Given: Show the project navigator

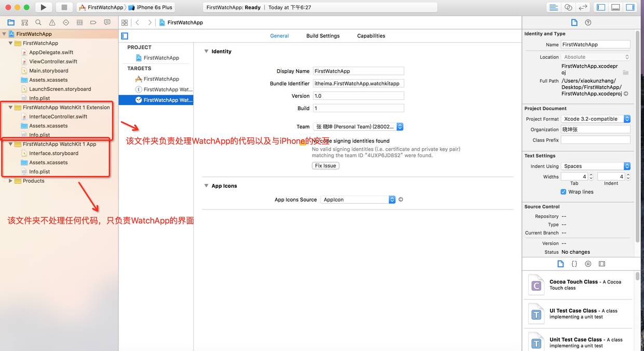Looking at the screenshot, I should [x=11, y=22].
